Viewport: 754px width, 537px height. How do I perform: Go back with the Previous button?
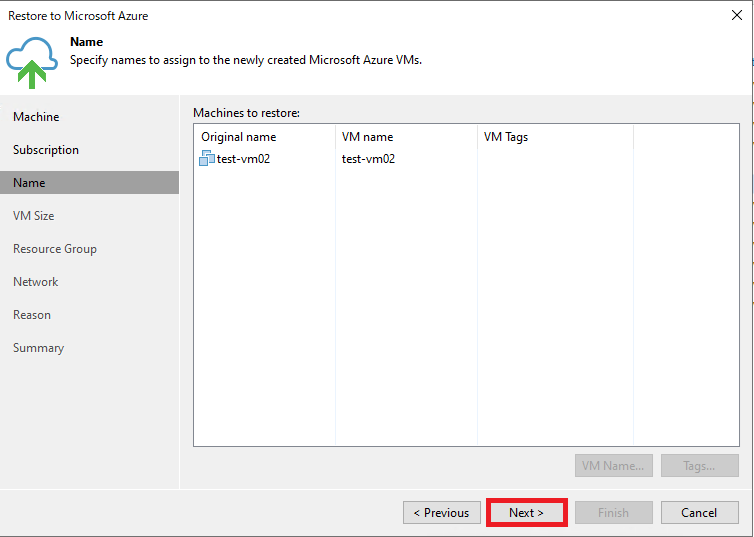[441, 512]
